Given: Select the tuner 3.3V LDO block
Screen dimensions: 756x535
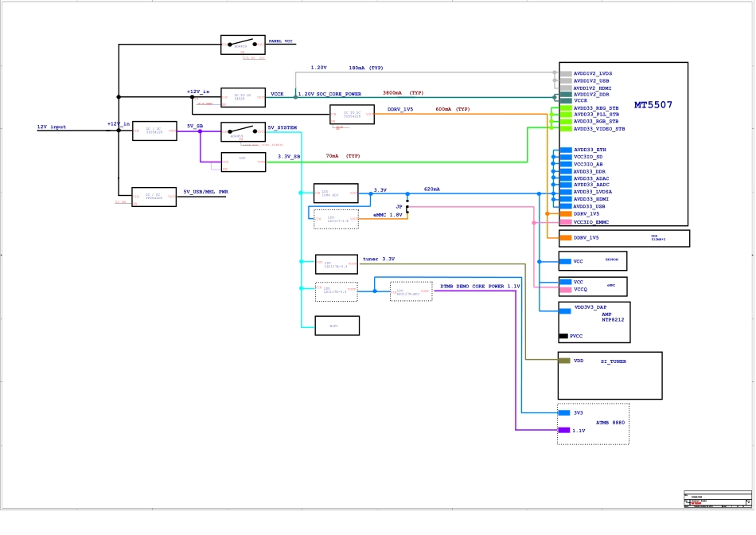Looking at the screenshot, I should (336, 264).
